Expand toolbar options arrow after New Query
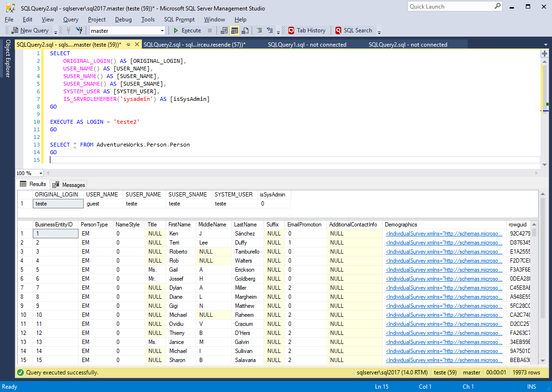Screen dimensions: 552x392 55,32
